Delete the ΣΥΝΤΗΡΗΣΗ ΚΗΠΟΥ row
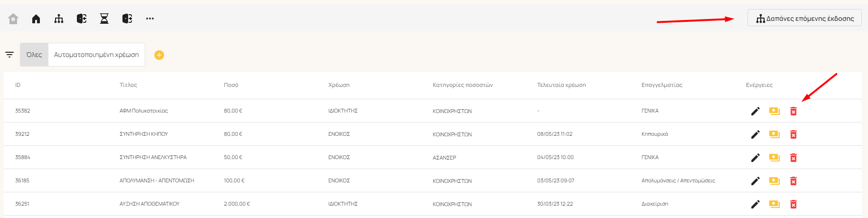This screenshot has height=218, width=868. point(793,134)
